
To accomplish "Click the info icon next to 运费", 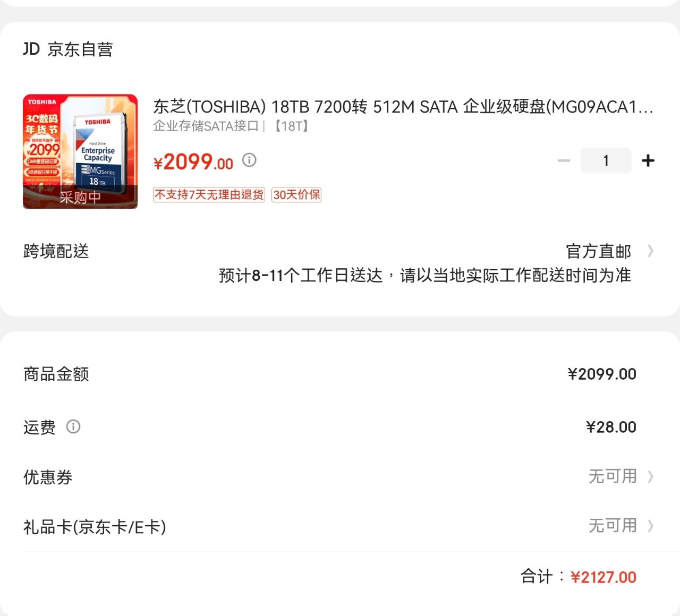I will point(73,426).
